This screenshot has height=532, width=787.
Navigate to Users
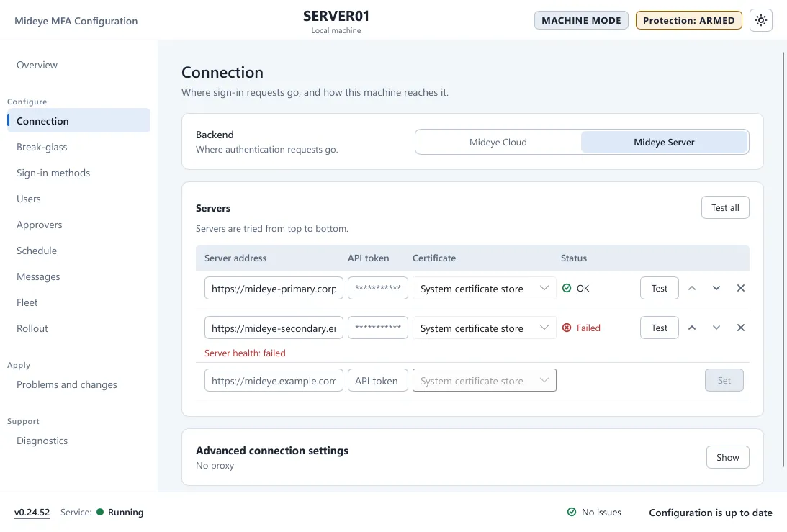tap(78, 199)
